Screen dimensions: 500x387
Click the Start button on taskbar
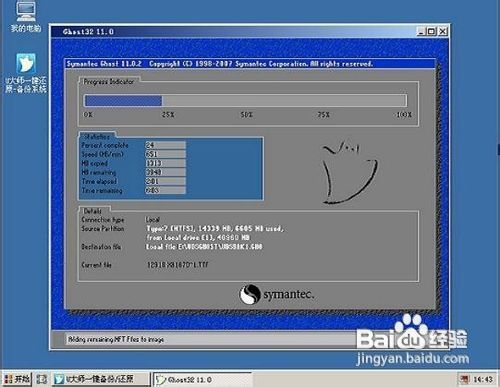[x=17, y=379]
